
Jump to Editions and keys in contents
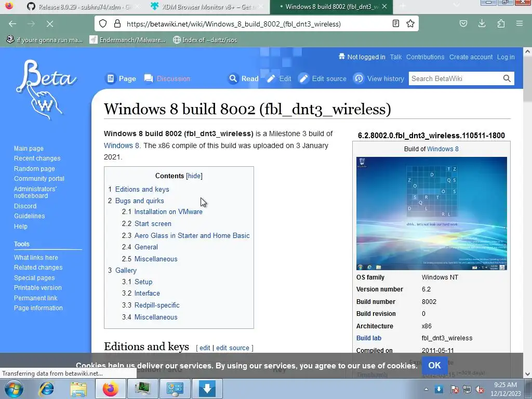(x=142, y=189)
